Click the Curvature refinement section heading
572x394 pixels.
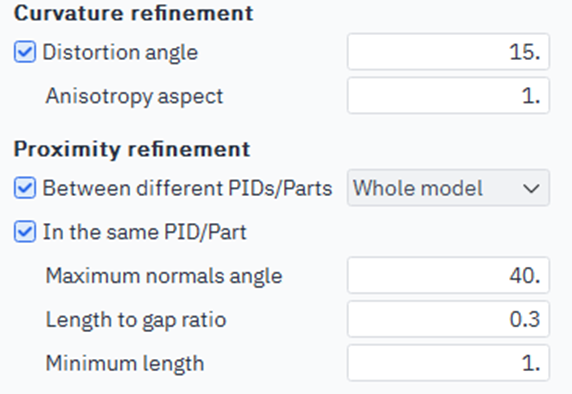pyautogui.click(x=134, y=13)
